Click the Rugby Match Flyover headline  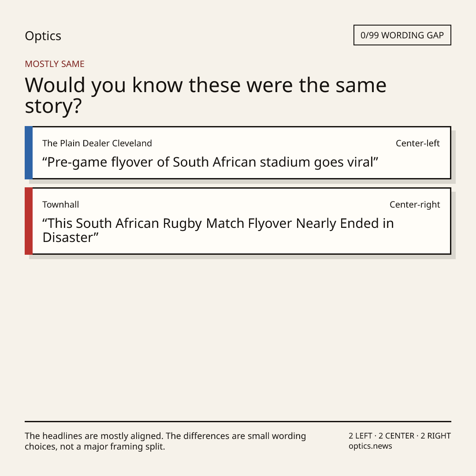tap(218, 231)
